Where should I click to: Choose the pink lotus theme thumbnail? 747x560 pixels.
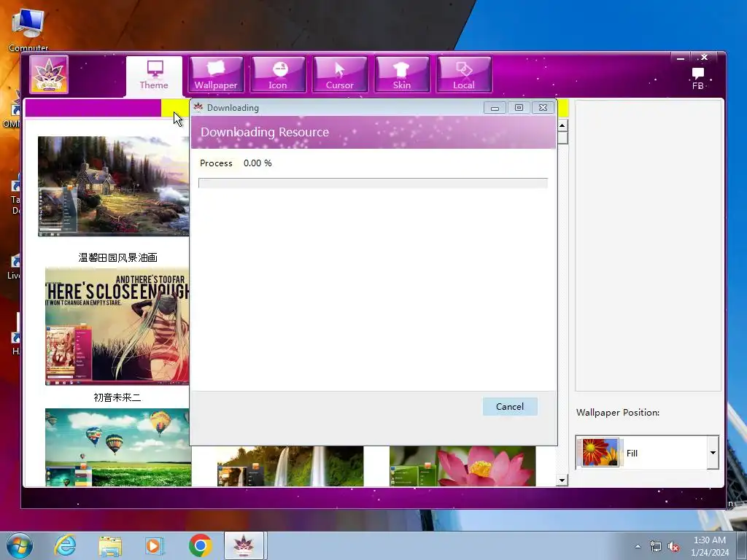(x=462, y=466)
